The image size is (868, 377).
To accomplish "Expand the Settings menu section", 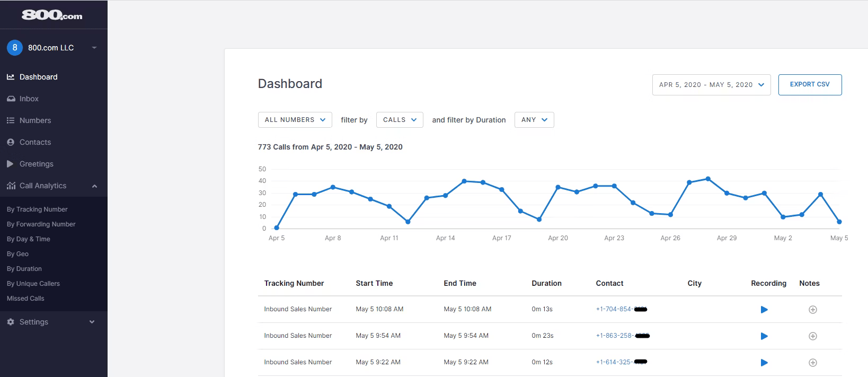I will [x=92, y=322].
